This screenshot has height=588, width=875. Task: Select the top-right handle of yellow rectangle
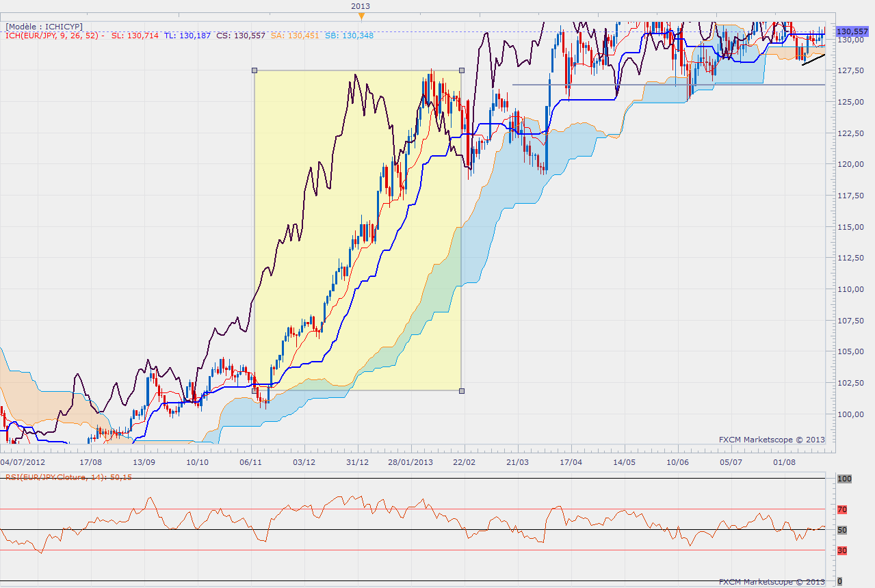(x=461, y=70)
